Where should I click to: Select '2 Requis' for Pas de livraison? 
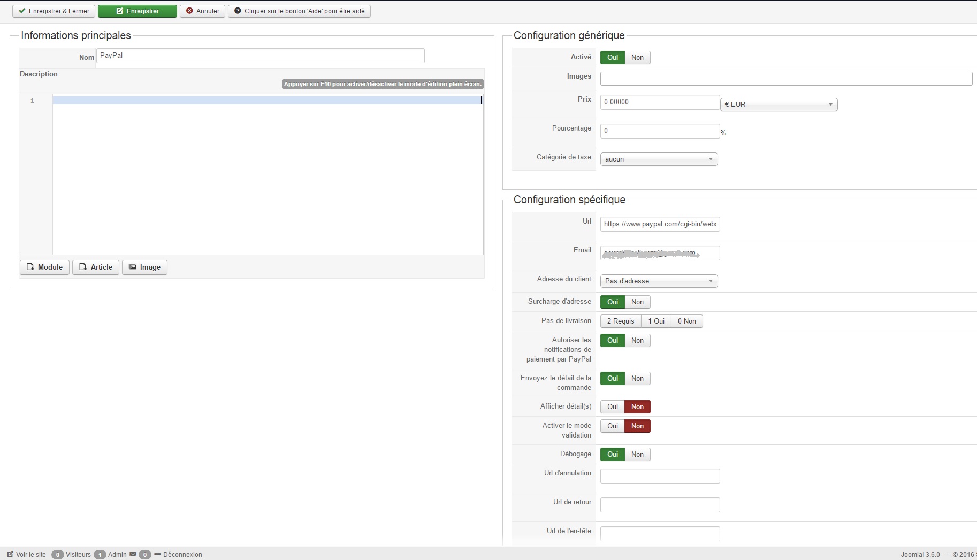621,321
